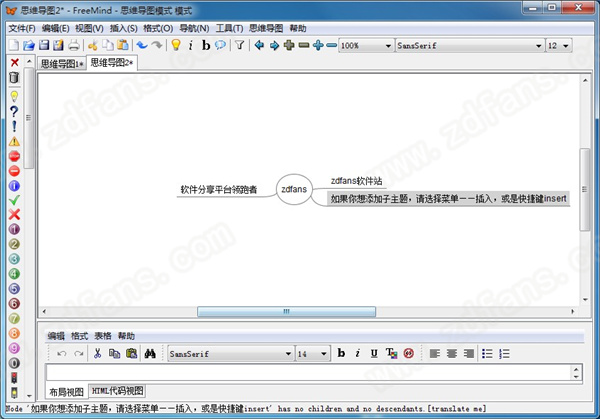
Task: Click the blue plus icon in toolbar
Action: pos(318,45)
